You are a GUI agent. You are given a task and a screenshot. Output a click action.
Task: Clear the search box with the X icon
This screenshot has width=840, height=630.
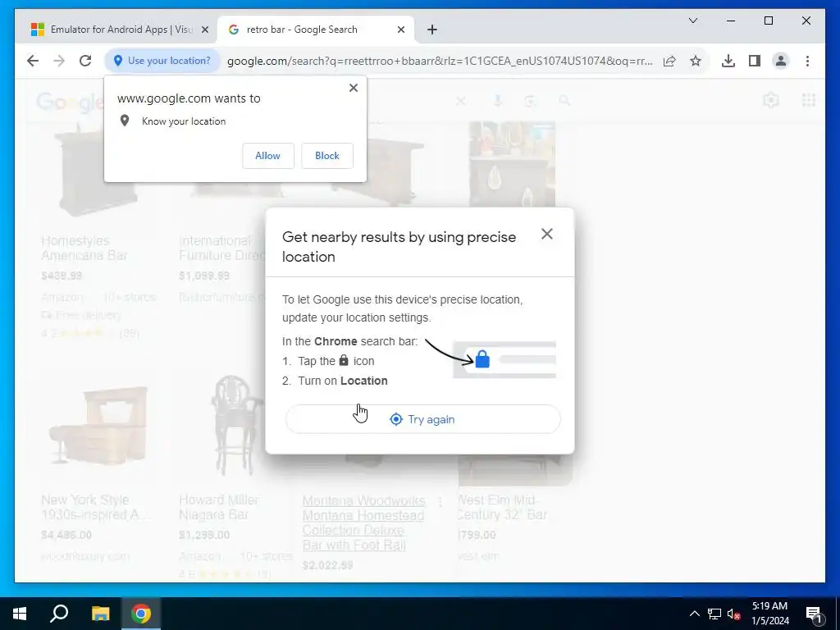pos(460,100)
